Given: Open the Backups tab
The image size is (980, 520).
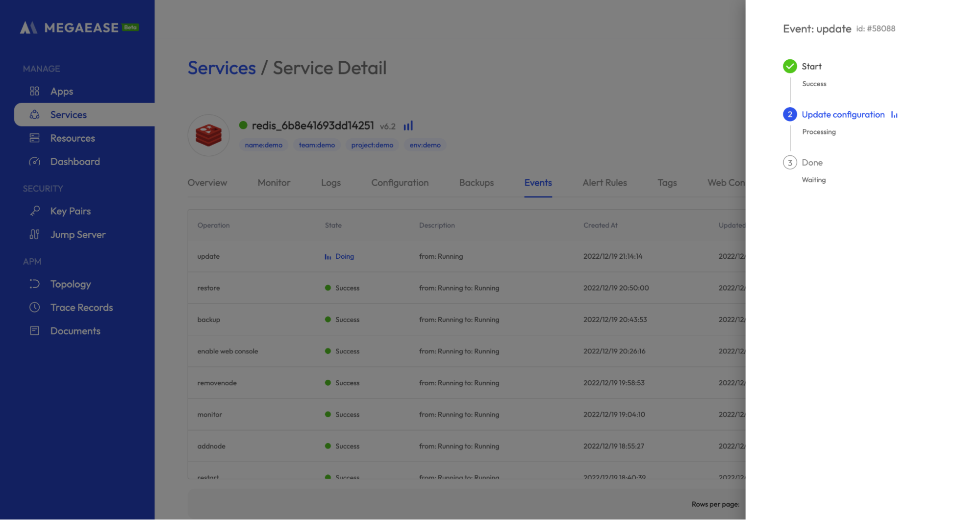Looking at the screenshot, I should (476, 183).
